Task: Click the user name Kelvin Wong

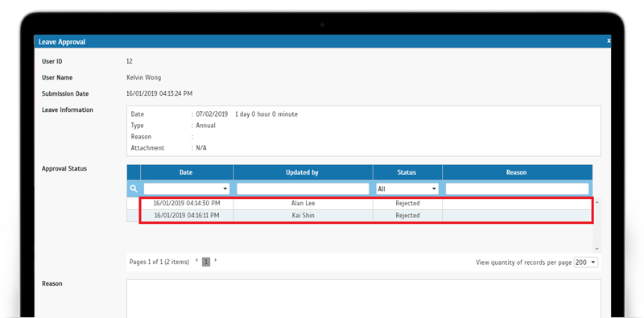Action: coord(144,77)
